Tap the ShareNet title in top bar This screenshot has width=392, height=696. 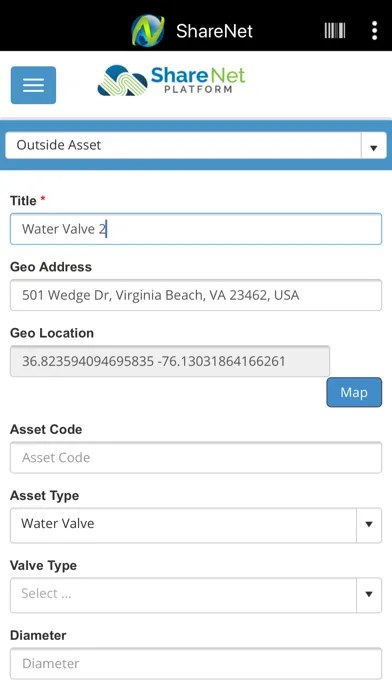(214, 31)
